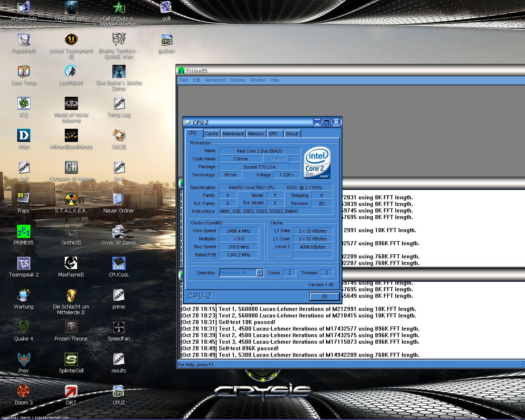Click the Name field Intel Core 2 Duo E6420
The width and height of the screenshot is (525, 420).
point(260,151)
